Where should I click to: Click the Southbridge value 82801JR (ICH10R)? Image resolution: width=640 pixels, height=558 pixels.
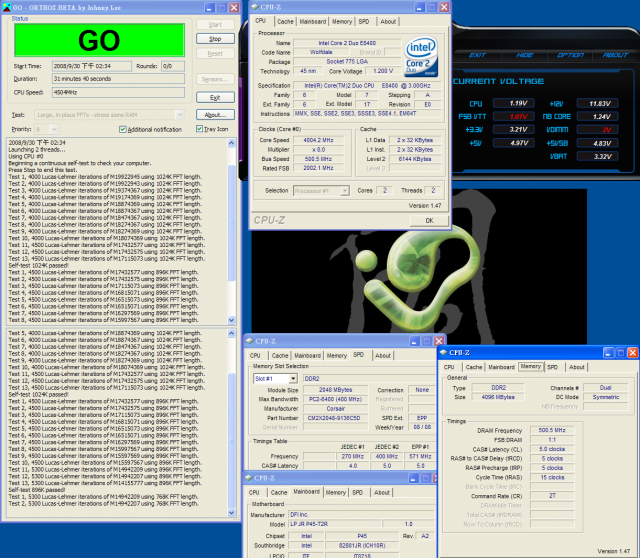pyautogui.click(x=362, y=546)
